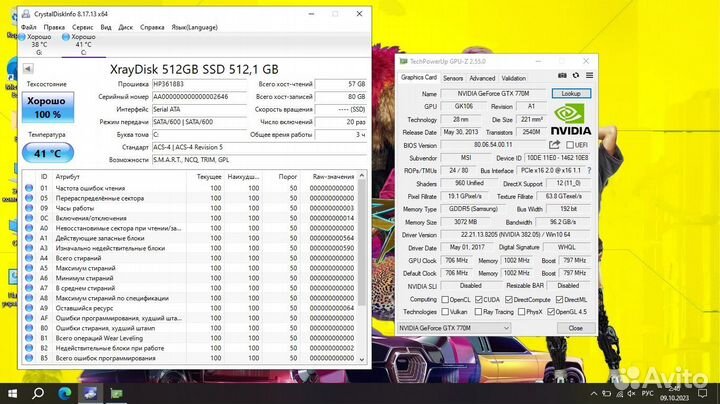Click the status circle for attribute B5
The height and width of the screenshot is (404, 720).
click(29, 358)
